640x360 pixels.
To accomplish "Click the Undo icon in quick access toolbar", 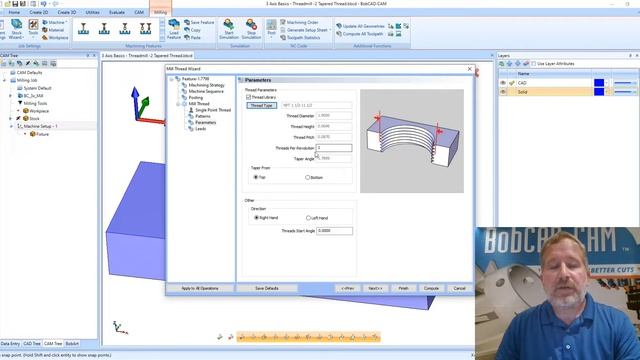I will click(x=43, y=4).
